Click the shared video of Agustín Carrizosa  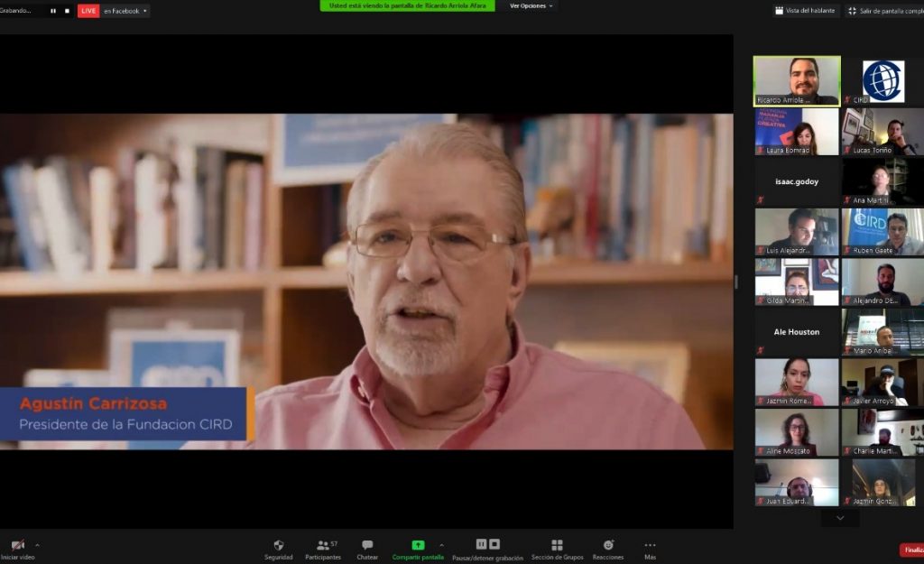[366, 282]
